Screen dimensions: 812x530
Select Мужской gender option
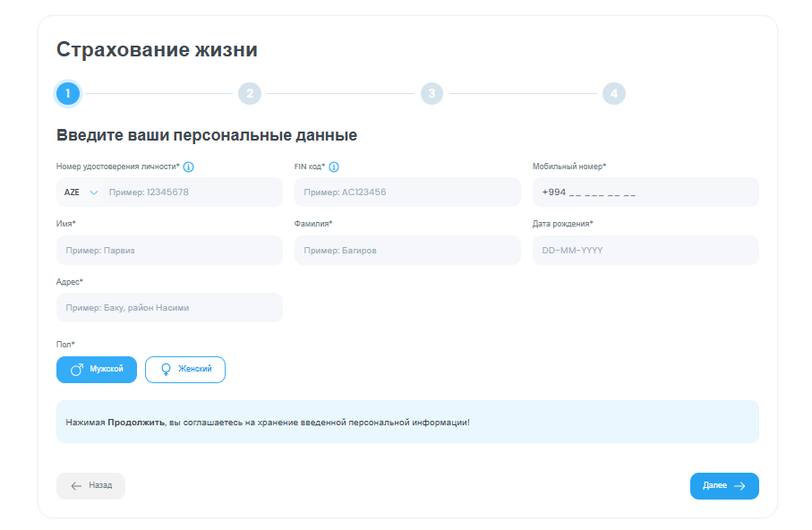click(x=97, y=370)
